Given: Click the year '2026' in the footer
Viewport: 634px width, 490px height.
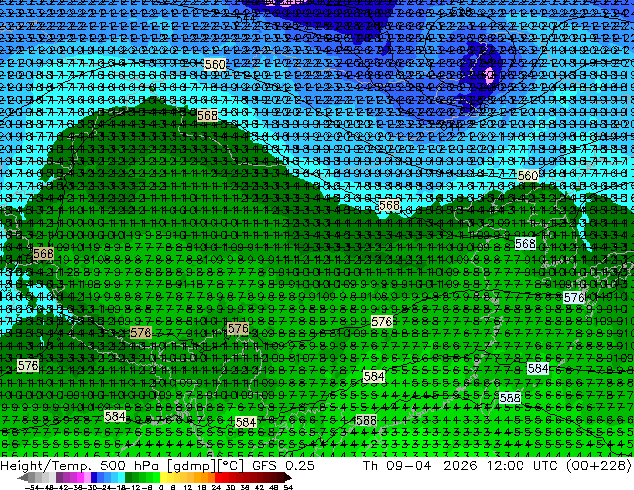Looking at the screenshot, I should coord(460,465).
